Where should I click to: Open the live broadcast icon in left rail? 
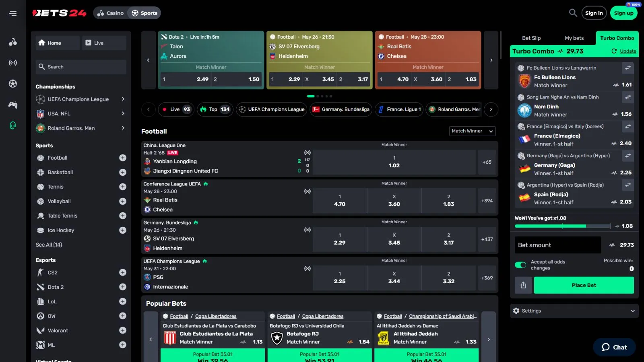coord(13,63)
